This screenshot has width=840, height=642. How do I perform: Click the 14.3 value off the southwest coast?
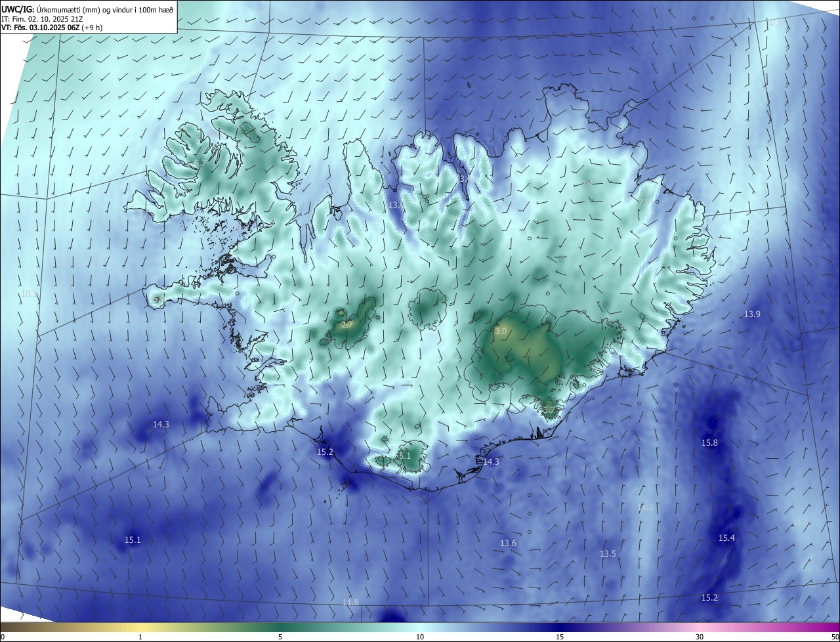[161, 425]
